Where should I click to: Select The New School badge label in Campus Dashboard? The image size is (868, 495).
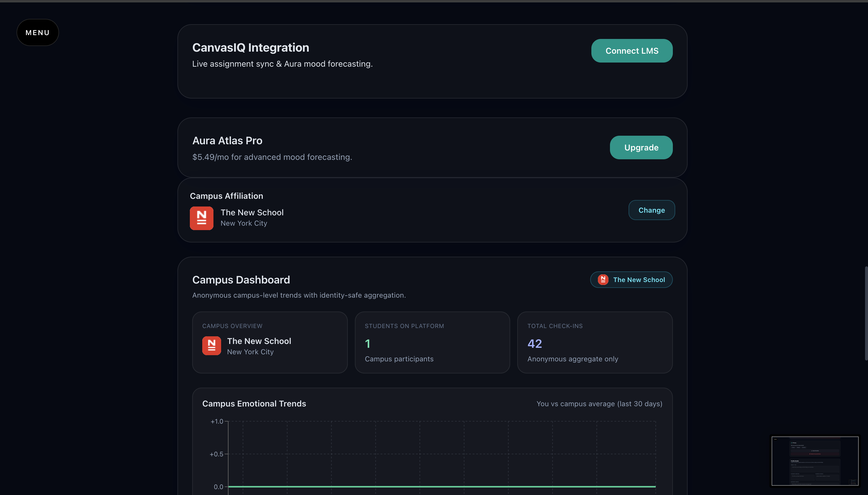[639, 279]
